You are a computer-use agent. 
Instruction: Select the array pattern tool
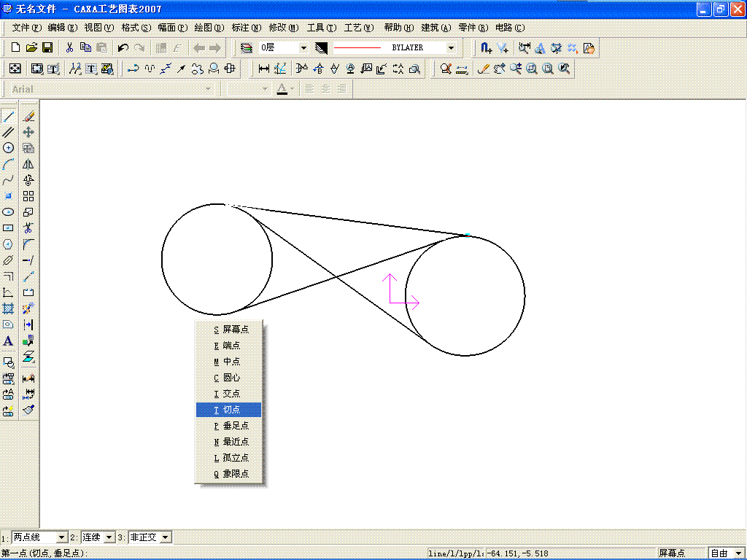click(x=28, y=196)
